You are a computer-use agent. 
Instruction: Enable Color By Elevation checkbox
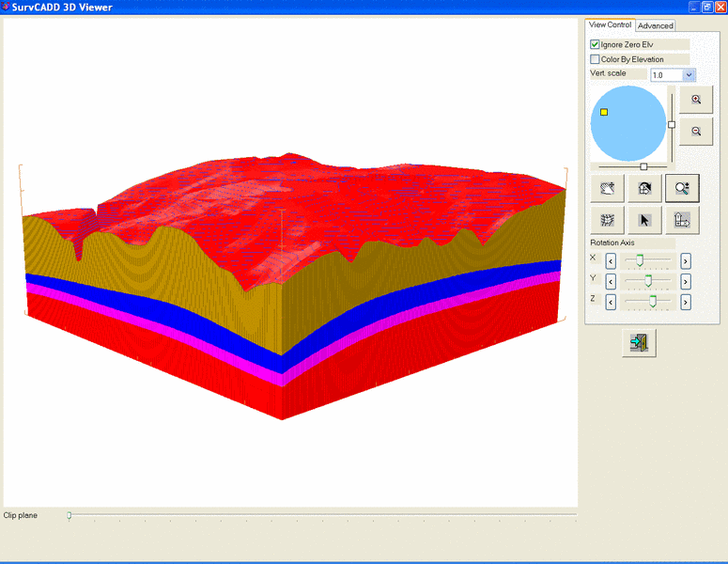tap(595, 59)
